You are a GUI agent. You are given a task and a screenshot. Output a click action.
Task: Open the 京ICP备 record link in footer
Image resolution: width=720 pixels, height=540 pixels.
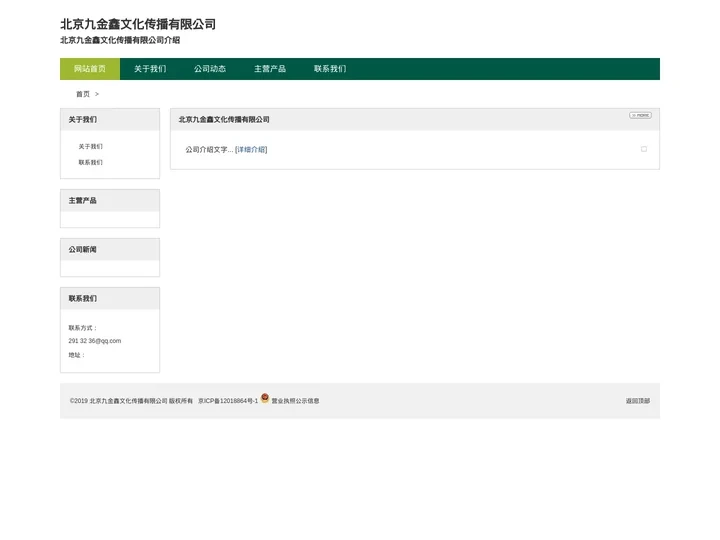tap(228, 401)
